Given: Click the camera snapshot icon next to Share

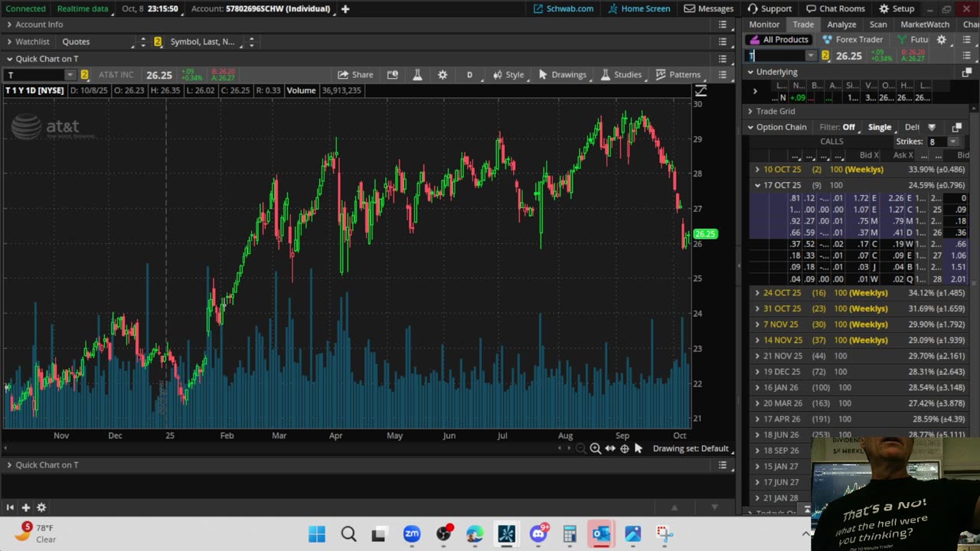Looking at the screenshot, I should coord(393,74).
